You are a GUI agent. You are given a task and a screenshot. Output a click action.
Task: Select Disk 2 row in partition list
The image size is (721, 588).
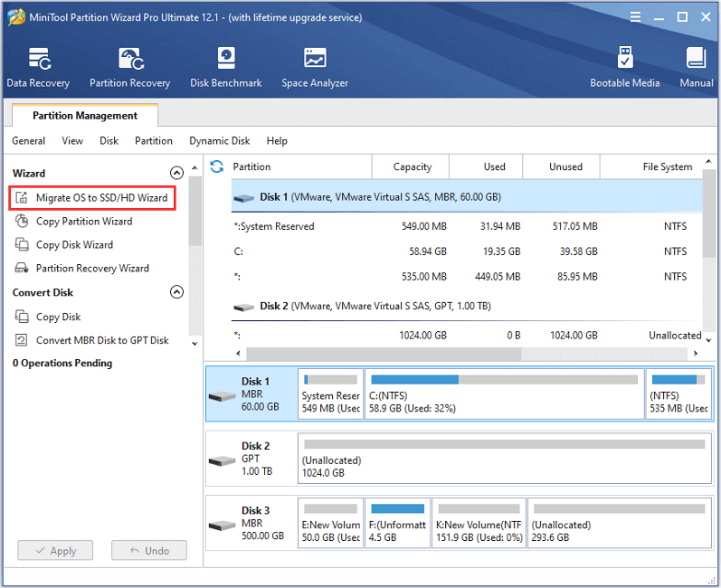click(x=467, y=306)
